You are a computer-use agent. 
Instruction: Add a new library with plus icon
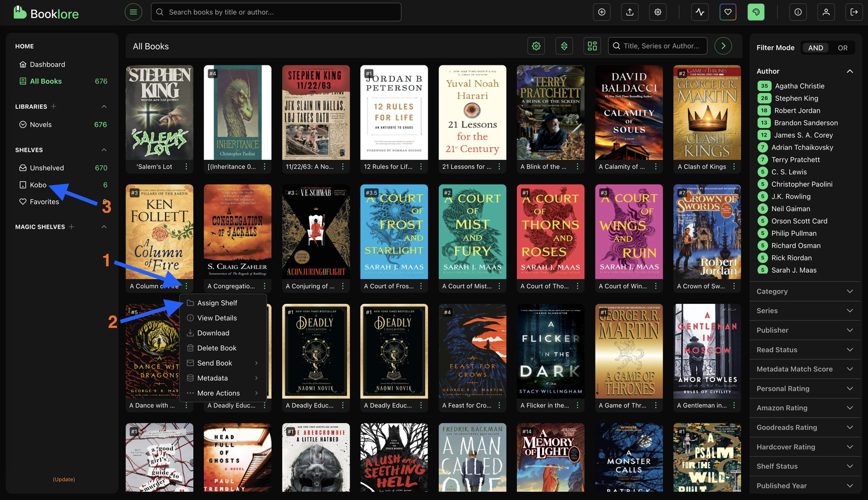click(x=53, y=106)
